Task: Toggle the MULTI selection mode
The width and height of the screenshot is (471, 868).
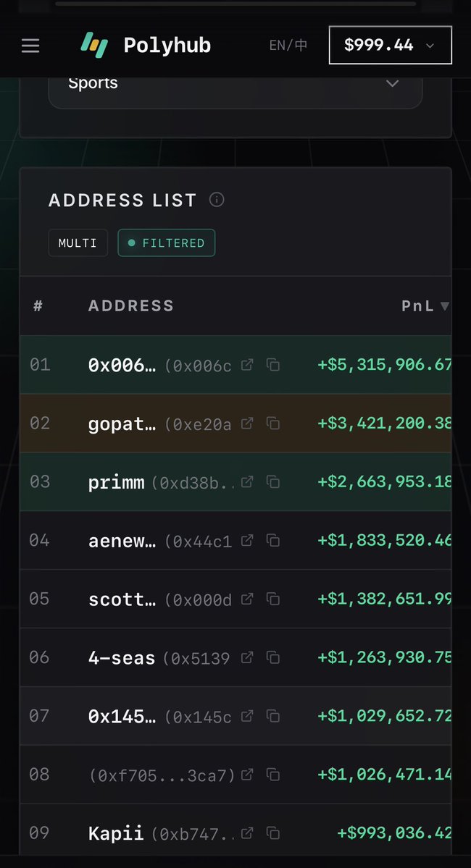Action: (78, 243)
